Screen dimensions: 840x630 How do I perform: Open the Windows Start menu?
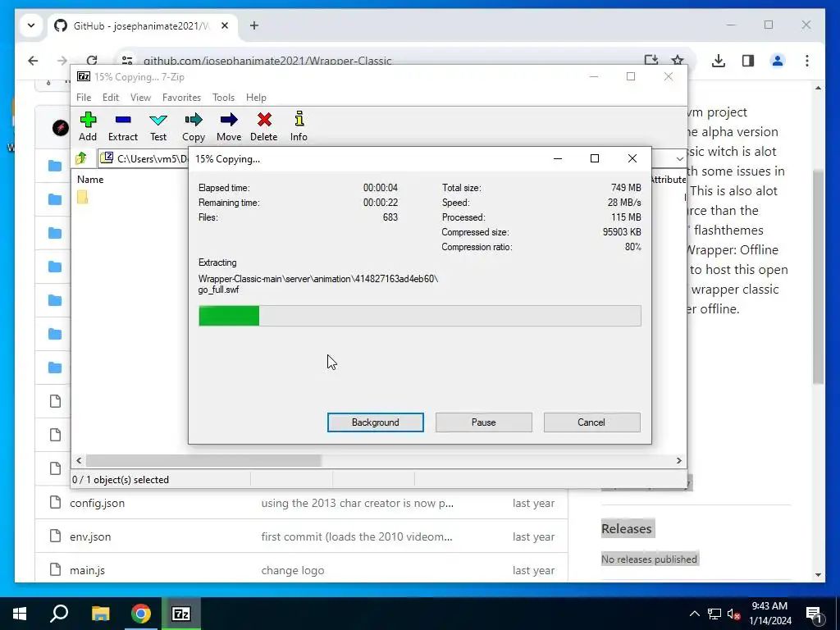click(x=20, y=614)
